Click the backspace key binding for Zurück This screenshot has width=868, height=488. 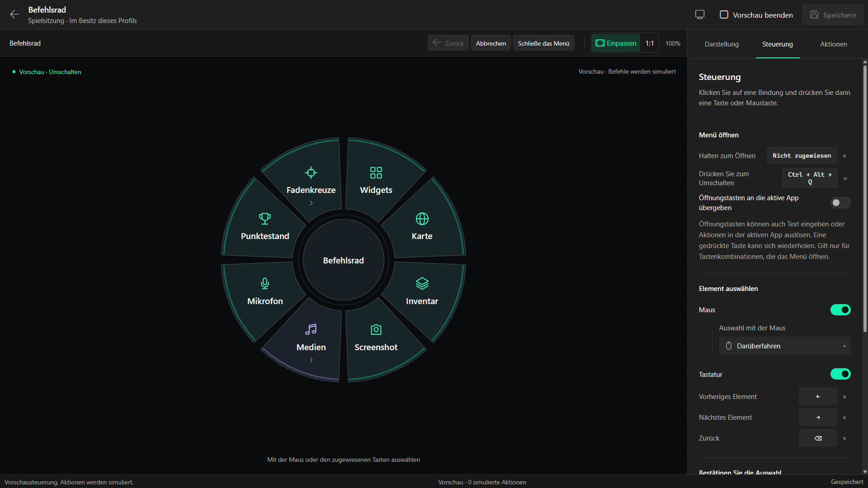(818, 438)
